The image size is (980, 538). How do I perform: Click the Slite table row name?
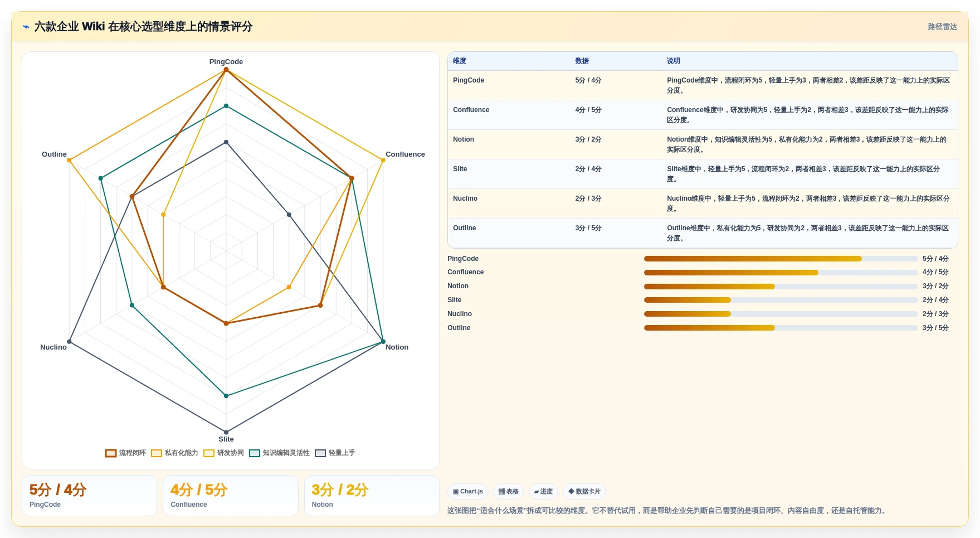point(460,169)
